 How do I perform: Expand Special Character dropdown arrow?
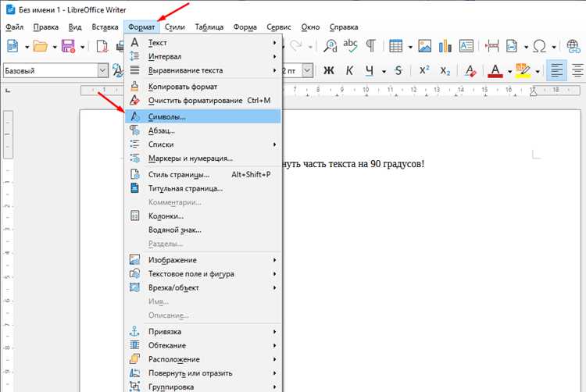point(554,47)
